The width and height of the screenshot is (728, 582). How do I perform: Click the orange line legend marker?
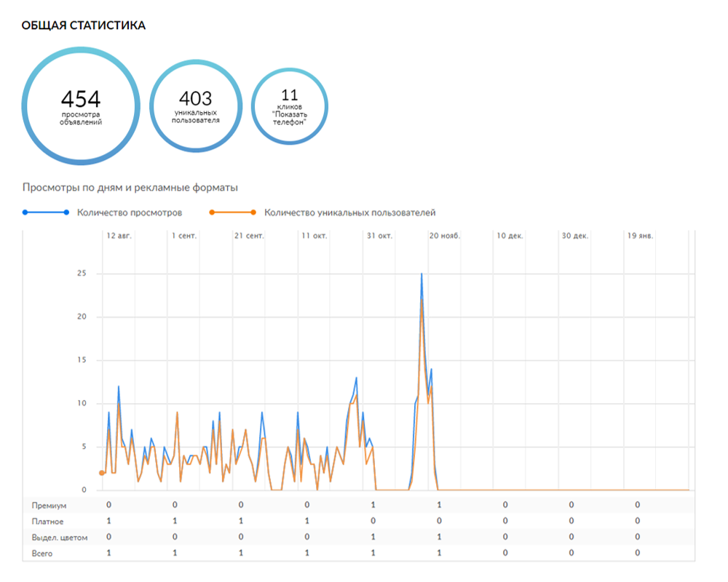233,212
